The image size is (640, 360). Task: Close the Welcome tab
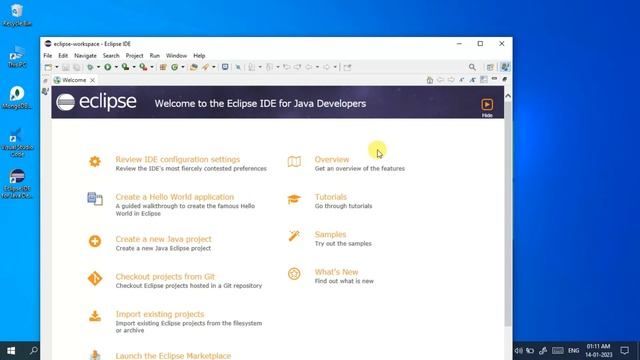93,80
